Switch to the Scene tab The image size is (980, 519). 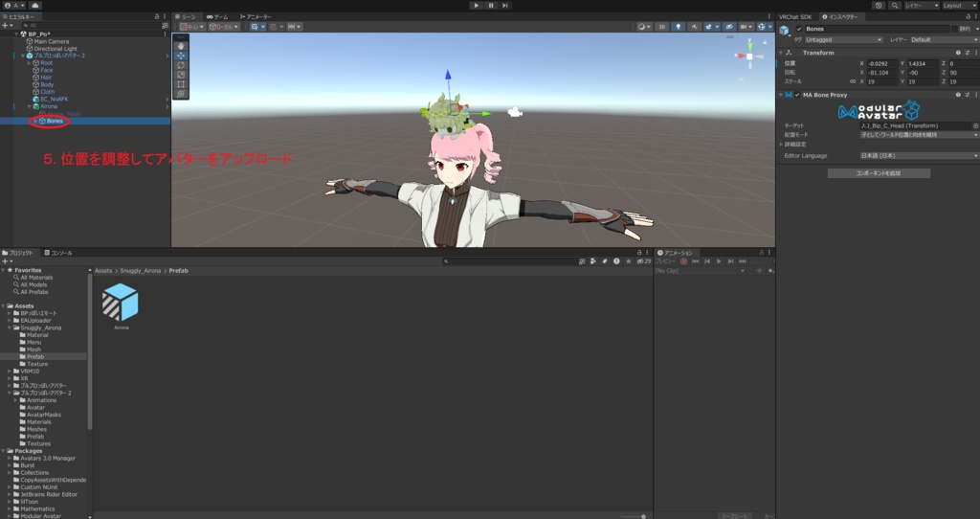tap(186, 17)
